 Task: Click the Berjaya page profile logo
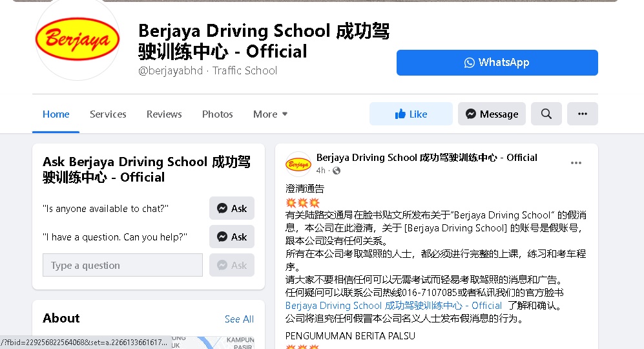click(x=78, y=39)
